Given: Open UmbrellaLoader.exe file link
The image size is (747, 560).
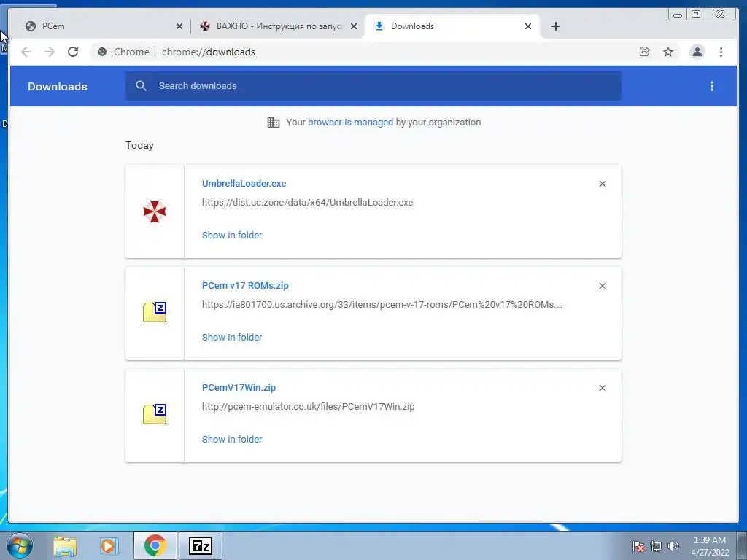Looking at the screenshot, I should [244, 183].
